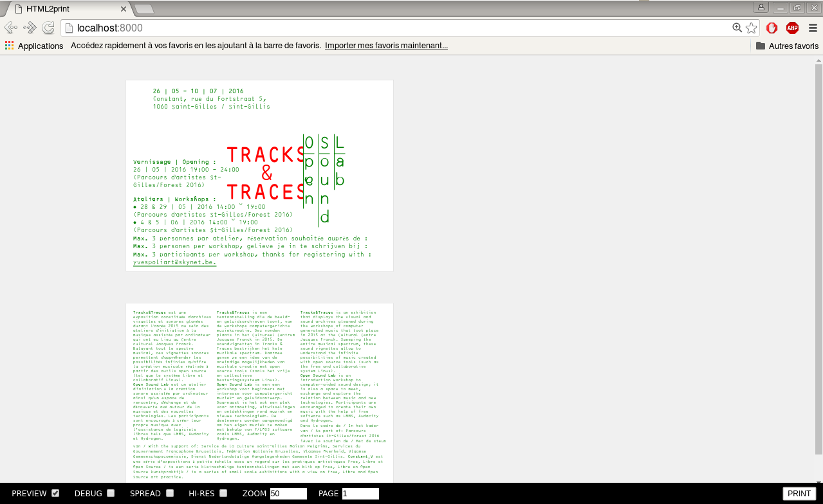Open a new tab beside HTML2print
Viewport: 823px width, 504px height.
143,8
